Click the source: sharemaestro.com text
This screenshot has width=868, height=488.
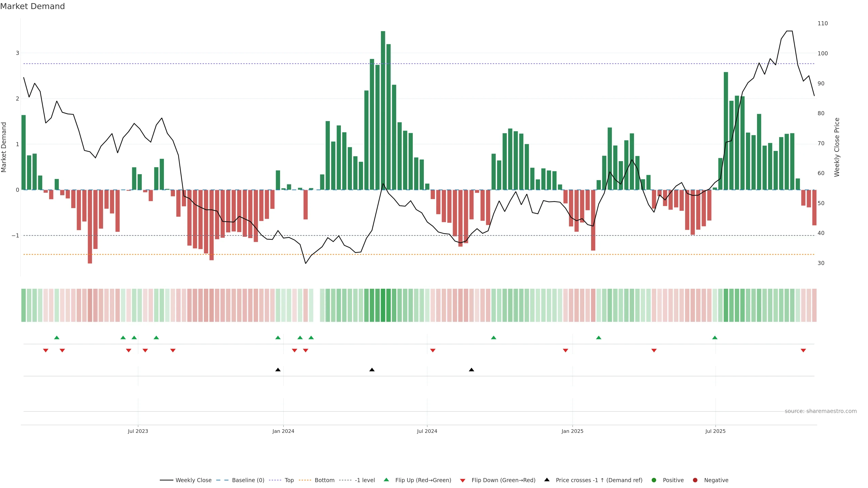point(821,411)
